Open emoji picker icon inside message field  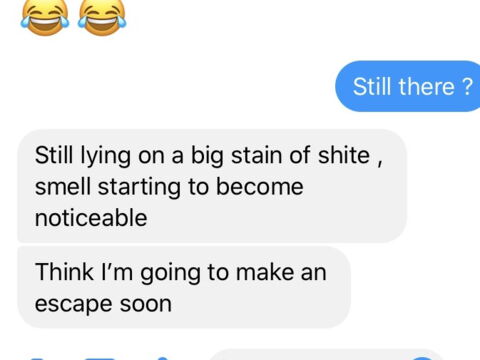pos(423,358)
